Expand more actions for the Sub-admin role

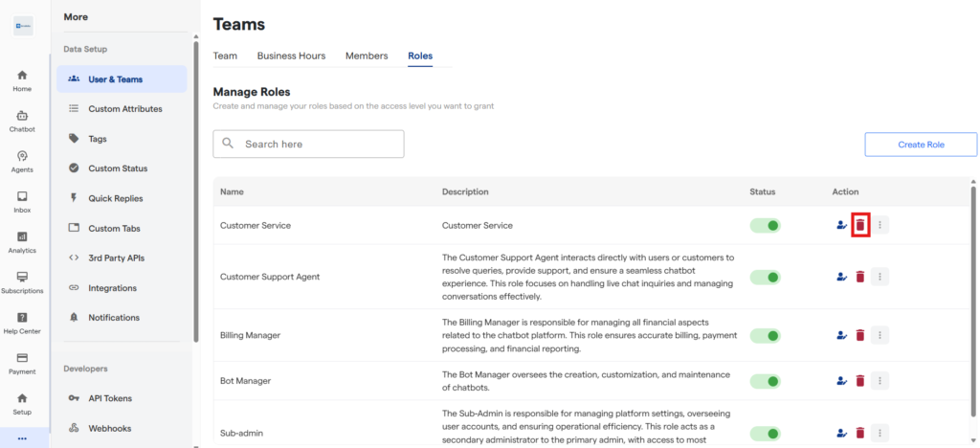pyautogui.click(x=880, y=433)
